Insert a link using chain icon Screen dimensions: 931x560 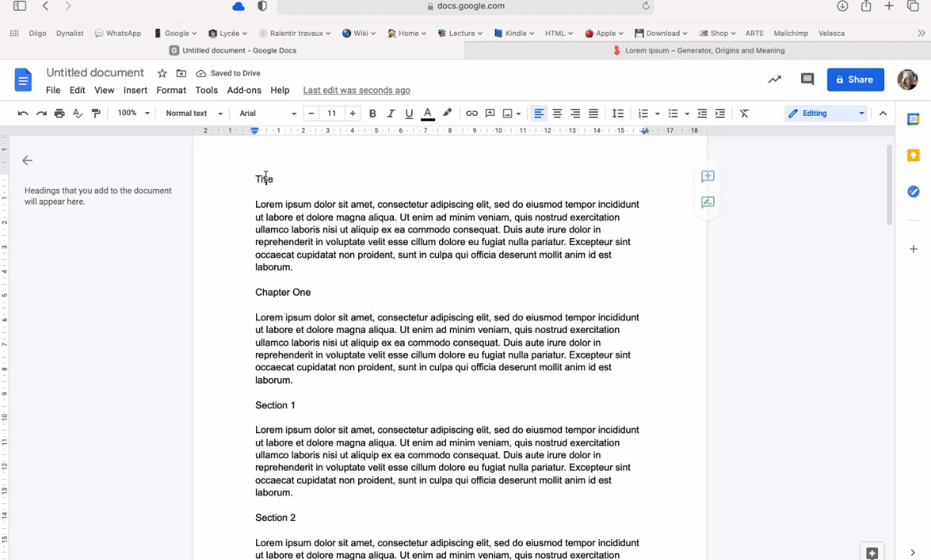472,114
